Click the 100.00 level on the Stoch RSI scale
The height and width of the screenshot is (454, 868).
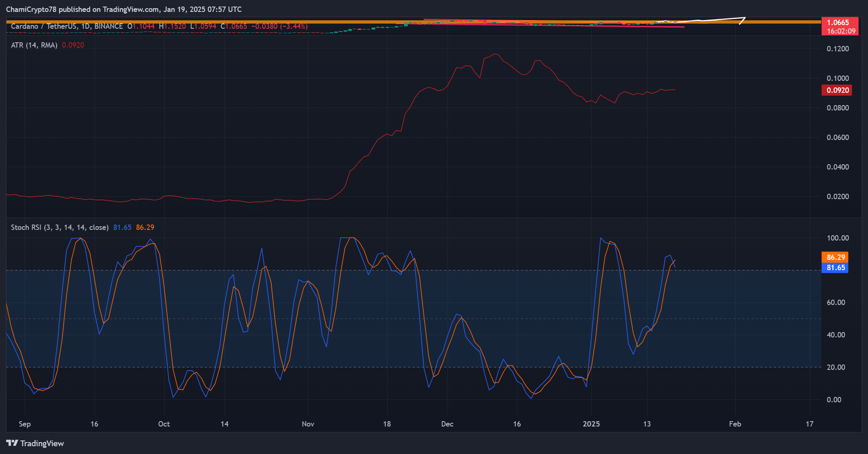838,238
